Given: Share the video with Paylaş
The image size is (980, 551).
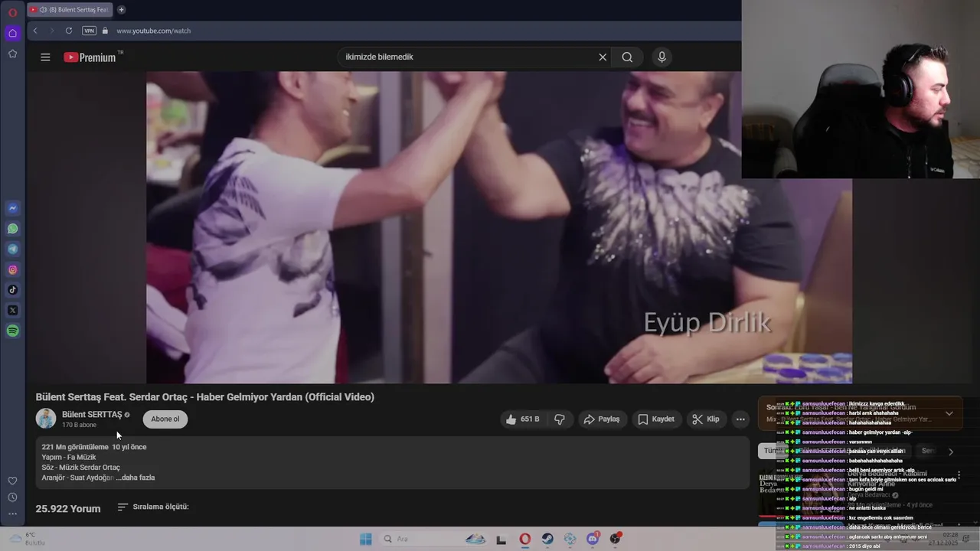Looking at the screenshot, I should [602, 419].
